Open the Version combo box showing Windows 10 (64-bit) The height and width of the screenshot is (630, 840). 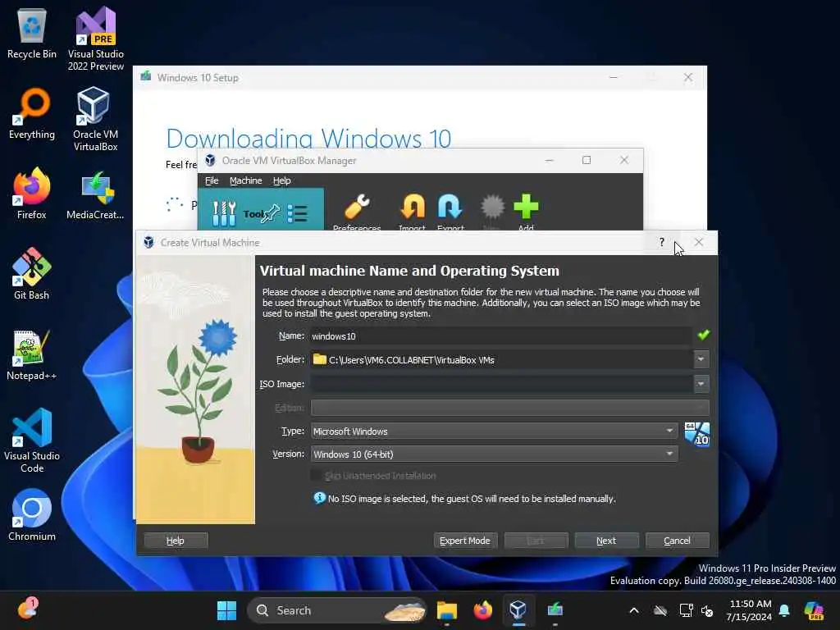pos(494,454)
